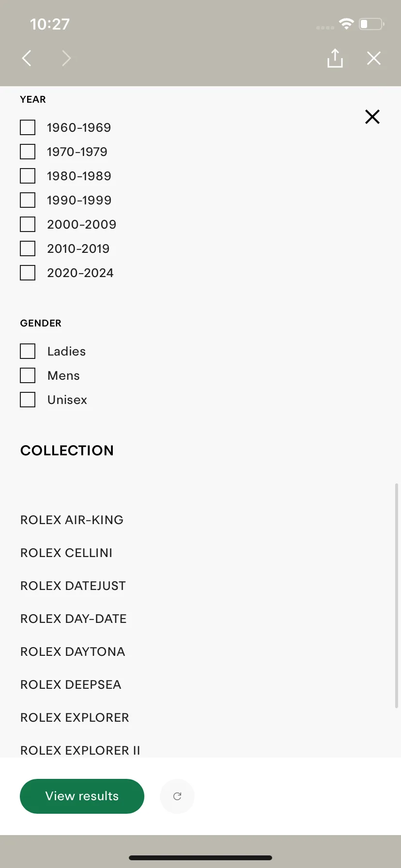
Task: Click the filter panel scrollbar
Action: pyautogui.click(x=397, y=596)
